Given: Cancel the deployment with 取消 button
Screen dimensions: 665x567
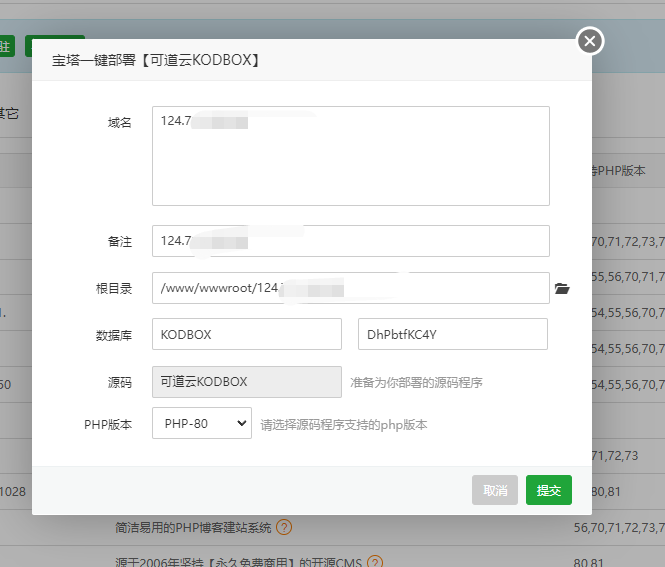Looking at the screenshot, I should click(x=495, y=490).
